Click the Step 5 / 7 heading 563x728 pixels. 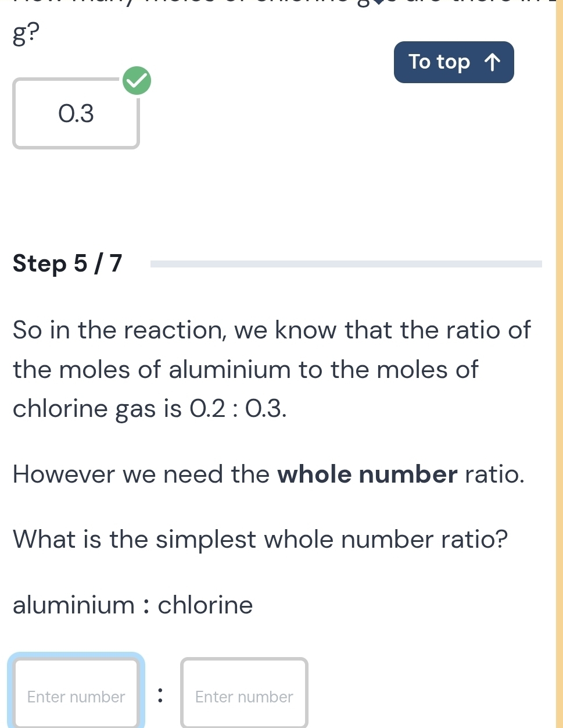tap(68, 263)
